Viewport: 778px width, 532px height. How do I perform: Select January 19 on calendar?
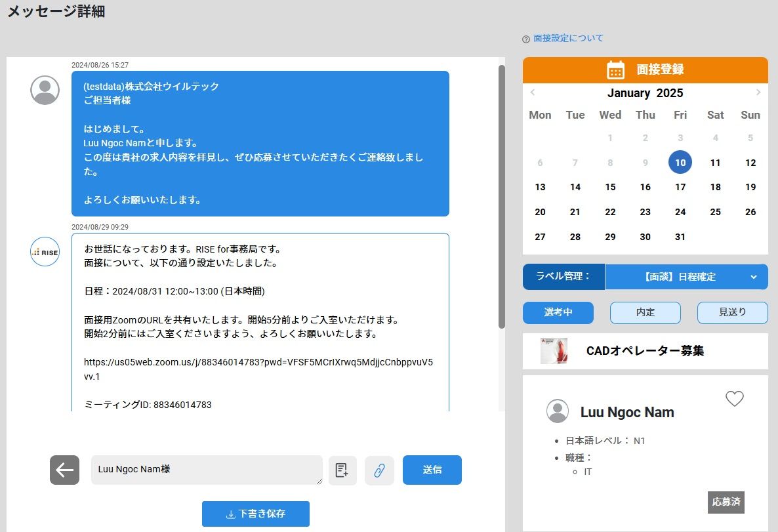pyautogui.click(x=750, y=187)
